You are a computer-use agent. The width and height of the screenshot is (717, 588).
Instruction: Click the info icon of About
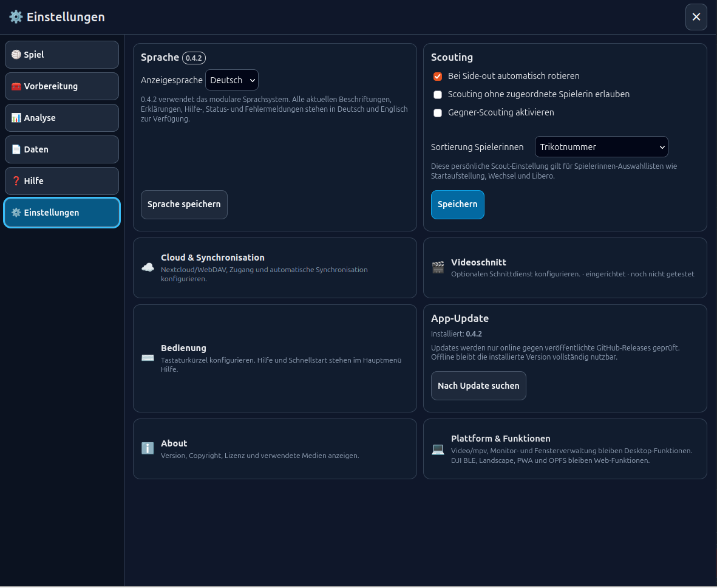148,448
